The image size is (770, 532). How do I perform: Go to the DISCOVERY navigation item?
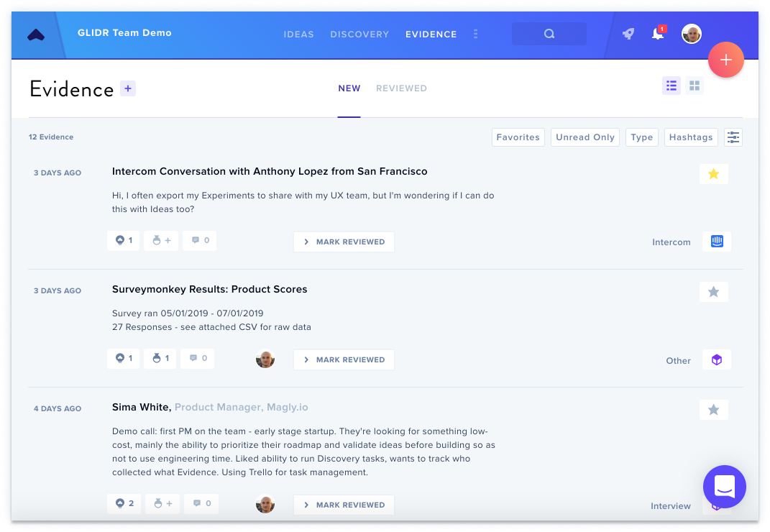(359, 35)
